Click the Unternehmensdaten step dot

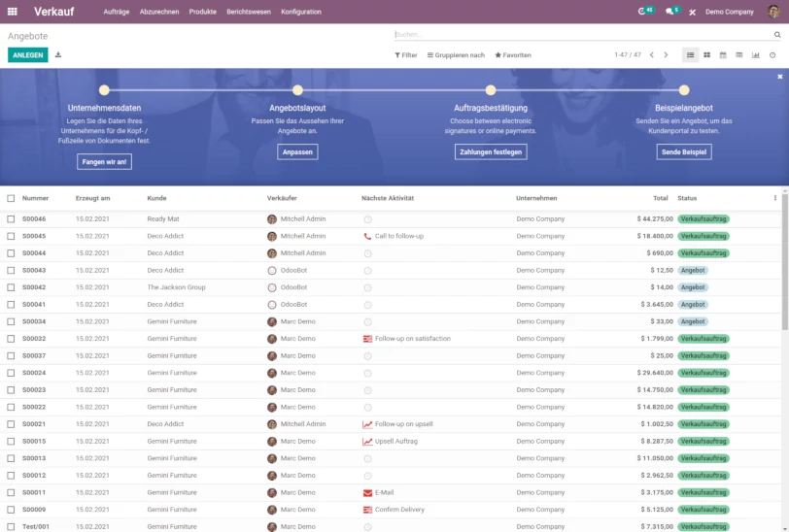coord(104,90)
